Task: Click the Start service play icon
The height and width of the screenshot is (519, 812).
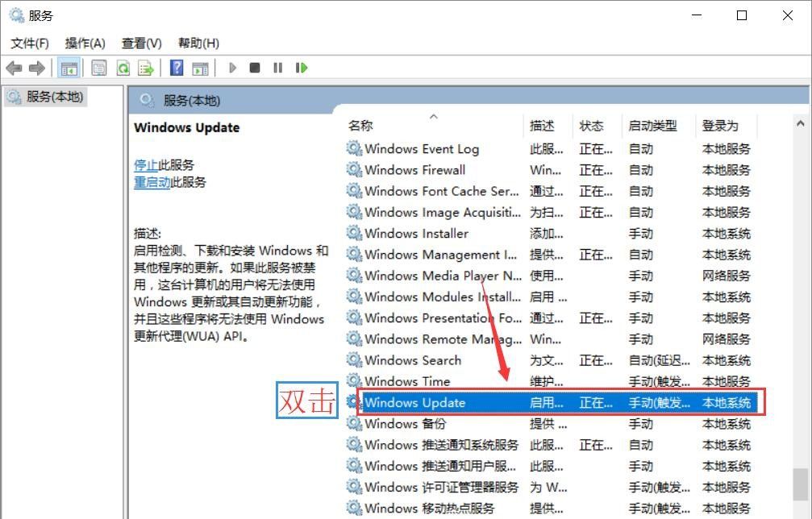Action: coord(232,68)
